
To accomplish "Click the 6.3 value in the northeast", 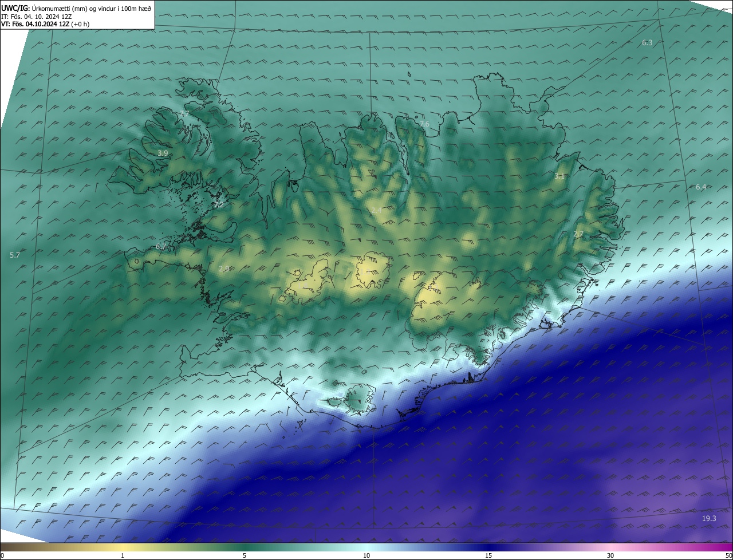I will (x=647, y=42).
